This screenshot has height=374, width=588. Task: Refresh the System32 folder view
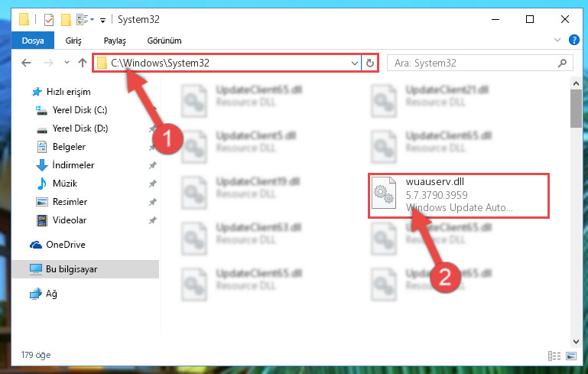370,63
